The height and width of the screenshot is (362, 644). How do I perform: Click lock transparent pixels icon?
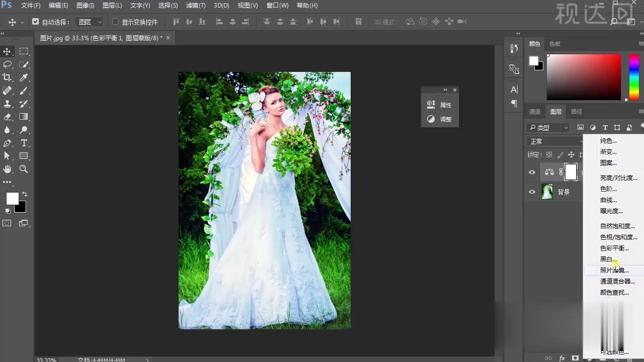click(x=549, y=155)
